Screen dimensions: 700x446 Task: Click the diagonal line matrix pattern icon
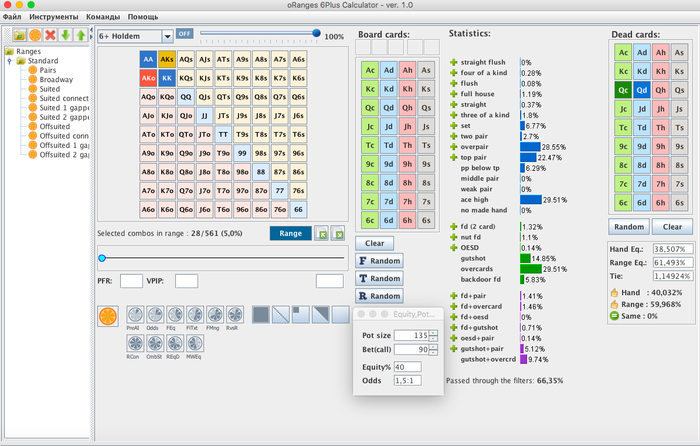(x=281, y=314)
